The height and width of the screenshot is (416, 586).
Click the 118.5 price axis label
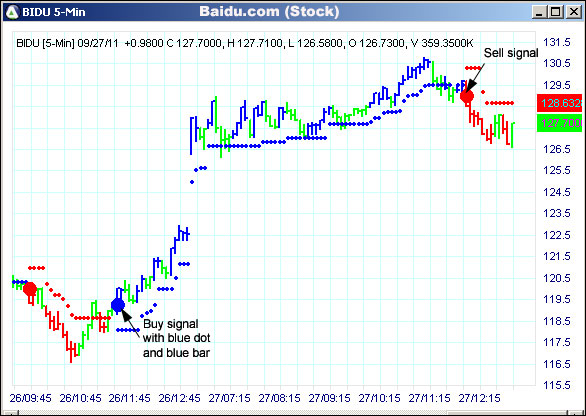557,321
